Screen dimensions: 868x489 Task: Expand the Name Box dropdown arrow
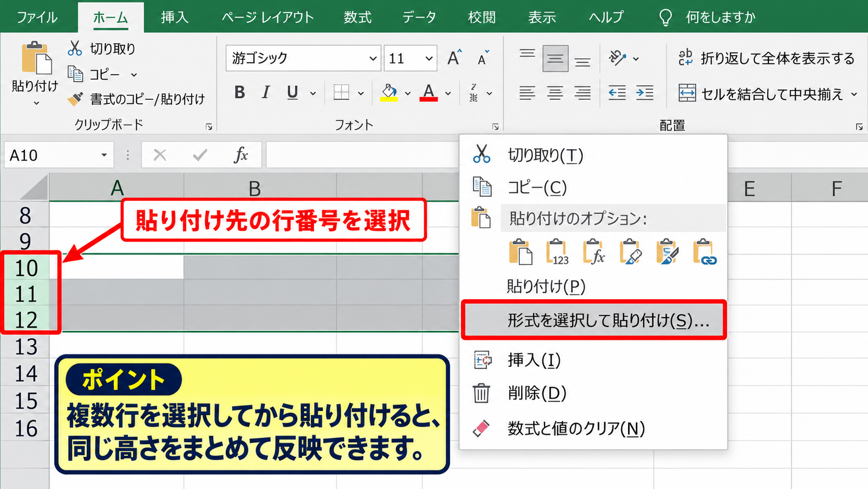click(x=104, y=155)
